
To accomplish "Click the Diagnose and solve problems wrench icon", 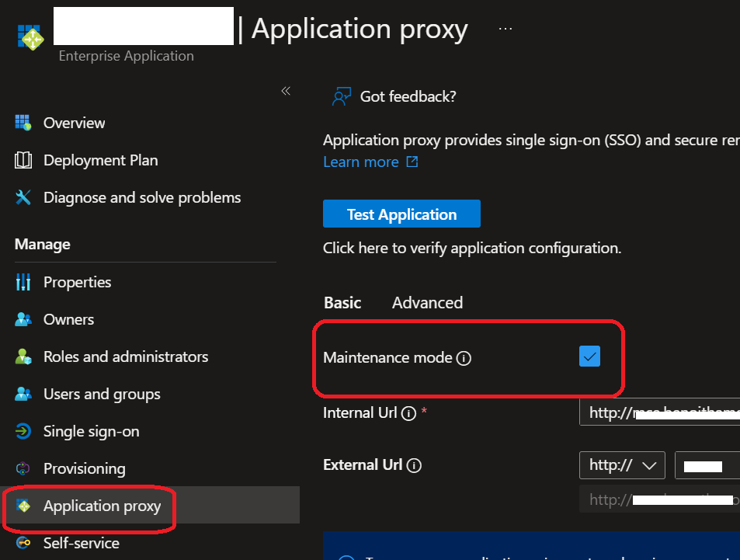I will (23, 197).
